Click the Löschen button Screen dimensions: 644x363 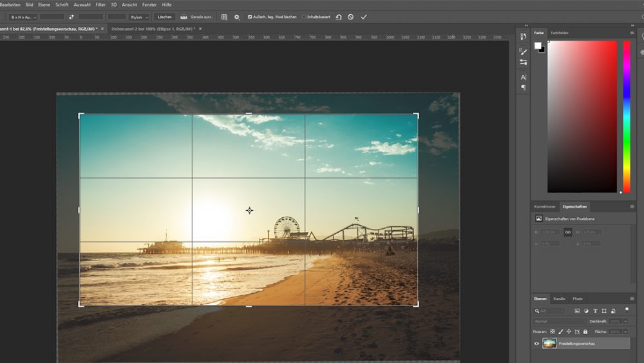pos(164,17)
